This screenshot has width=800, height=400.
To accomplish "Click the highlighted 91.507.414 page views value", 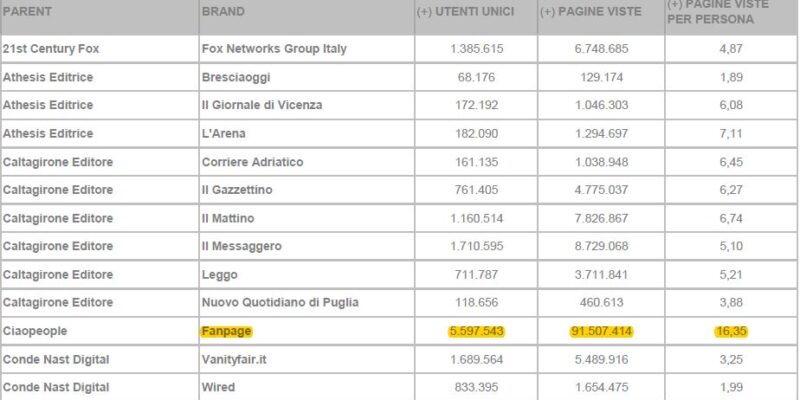I will (x=601, y=332).
